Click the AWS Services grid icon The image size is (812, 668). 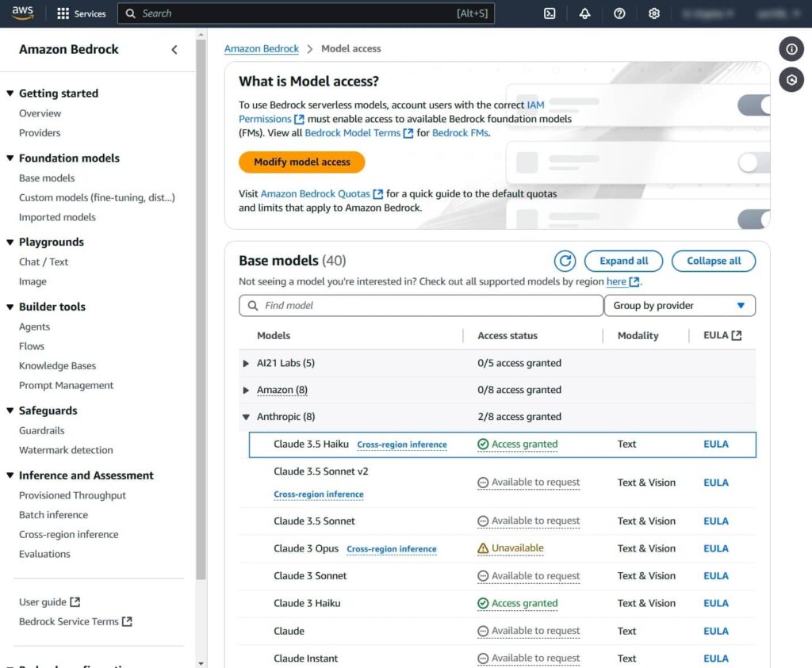[64, 13]
